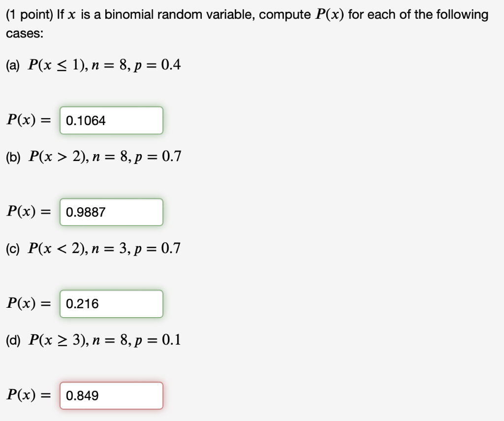Click the input field with value 0.216

tap(111, 304)
